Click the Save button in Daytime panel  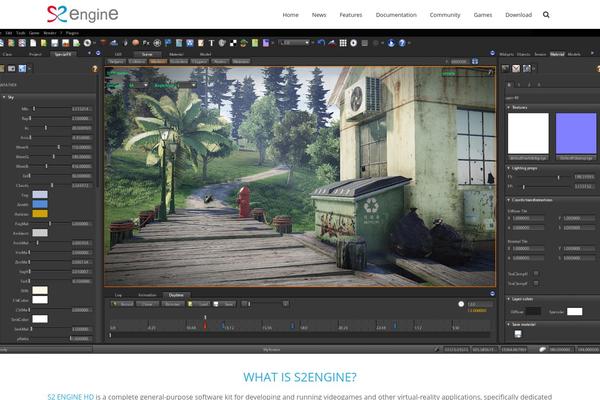(x=225, y=304)
